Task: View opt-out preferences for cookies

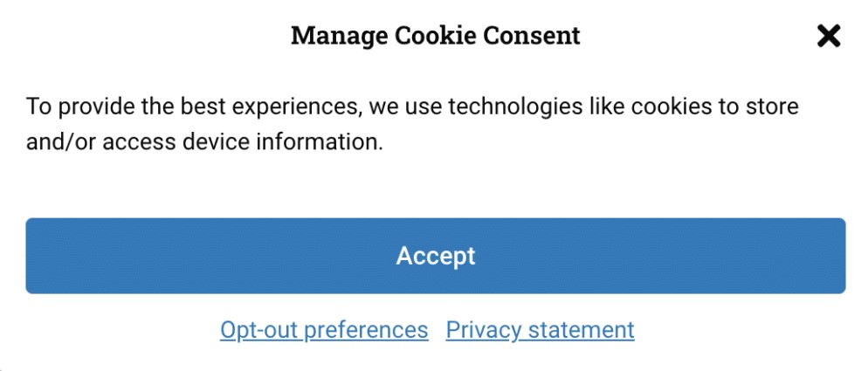Action: (x=324, y=330)
